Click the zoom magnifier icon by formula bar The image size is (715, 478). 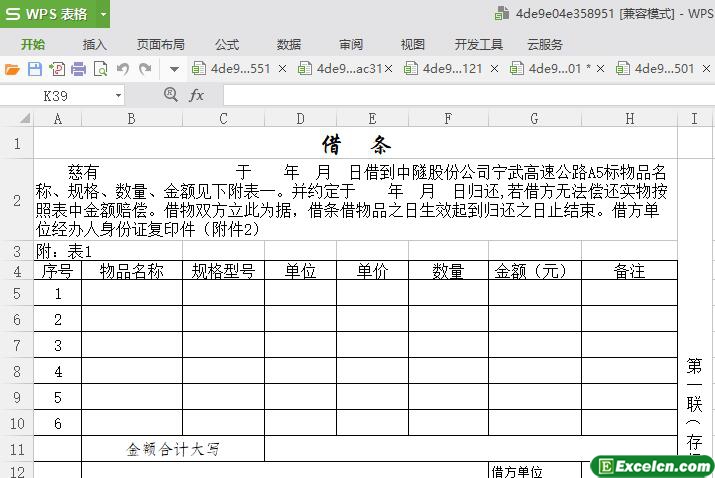(x=171, y=95)
